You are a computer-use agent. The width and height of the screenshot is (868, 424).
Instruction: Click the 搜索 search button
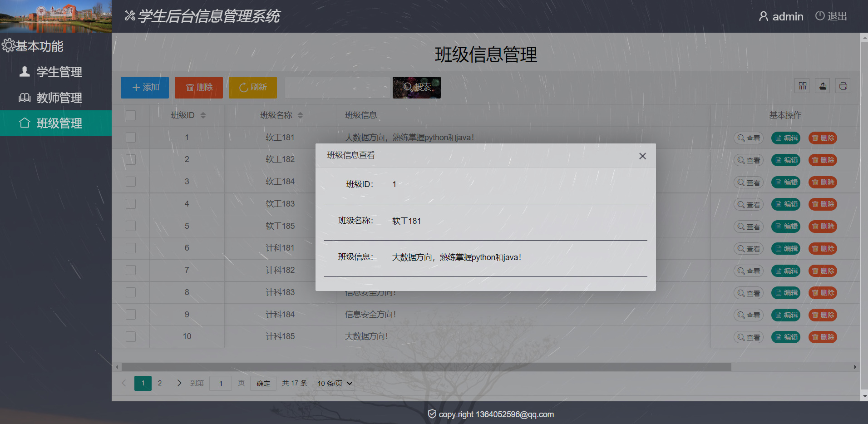point(417,87)
